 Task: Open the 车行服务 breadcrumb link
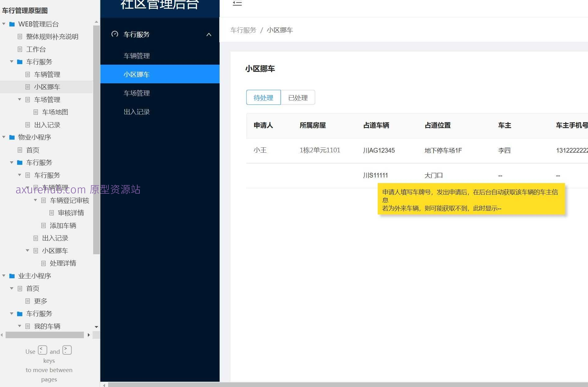coord(243,30)
